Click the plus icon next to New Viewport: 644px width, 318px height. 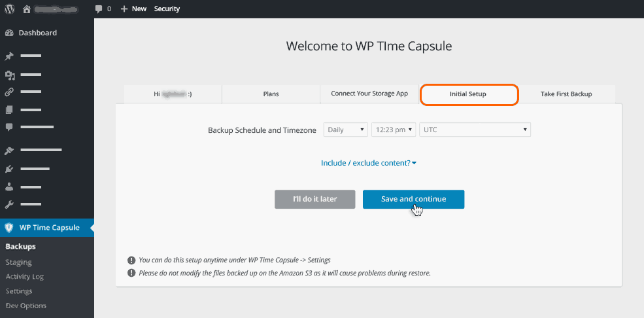pyautogui.click(x=124, y=9)
